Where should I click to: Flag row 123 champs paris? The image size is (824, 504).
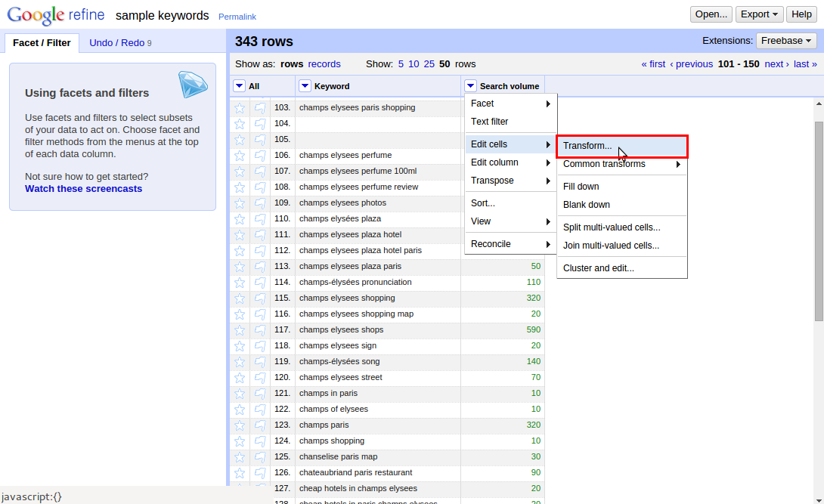pyautogui.click(x=260, y=425)
